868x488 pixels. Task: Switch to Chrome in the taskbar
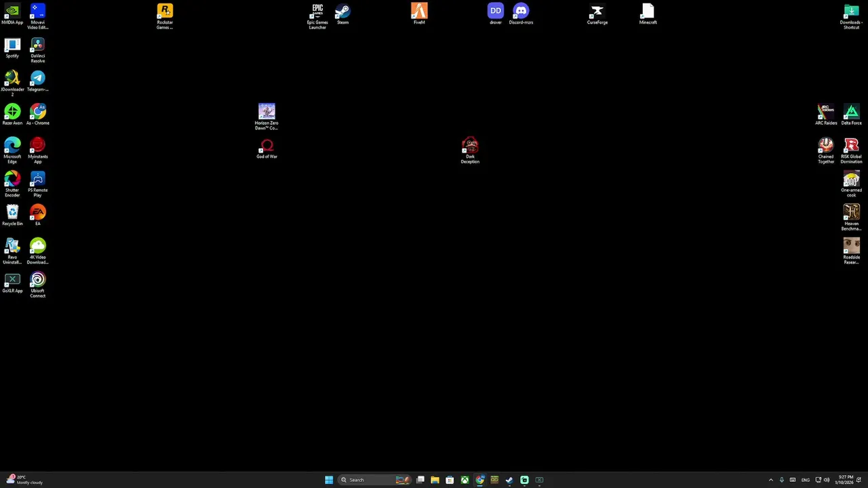click(479, 480)
